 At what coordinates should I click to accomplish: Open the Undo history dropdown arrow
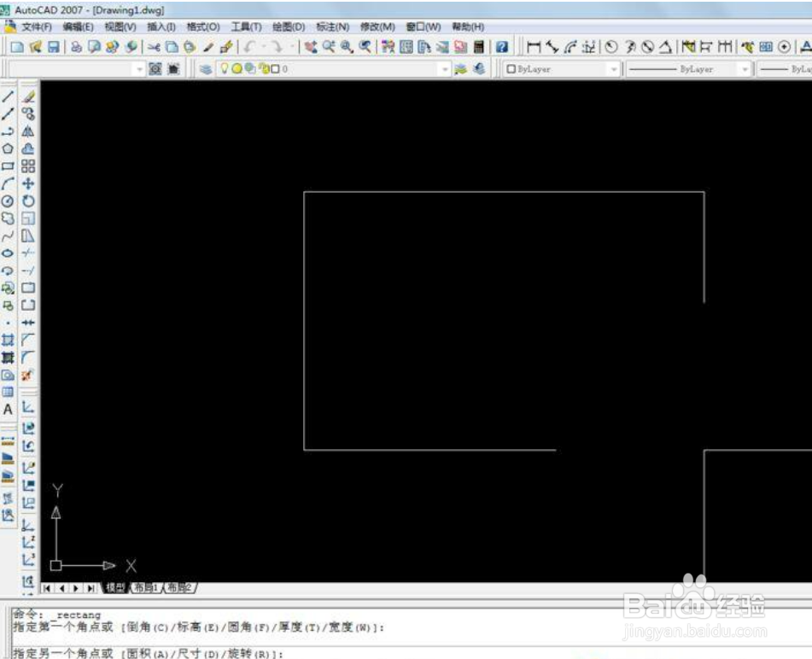264,47
